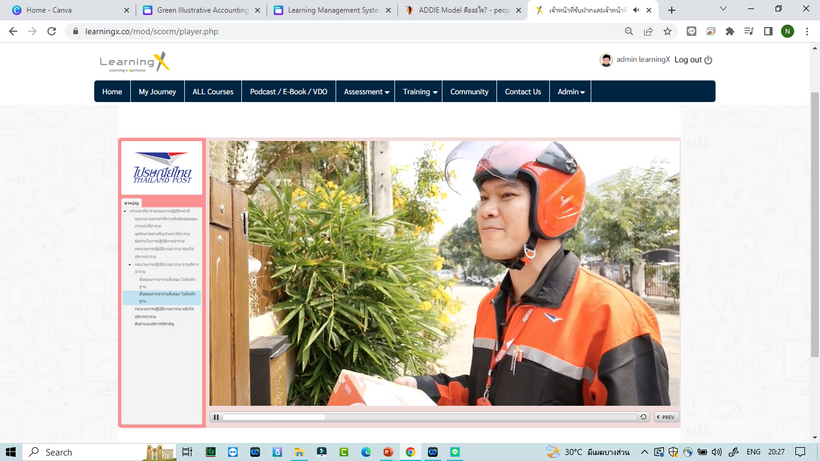Mute the tab using the speaker icon
Screen dimensions: 820x461
pyautogui.click(x=638, y=10)
